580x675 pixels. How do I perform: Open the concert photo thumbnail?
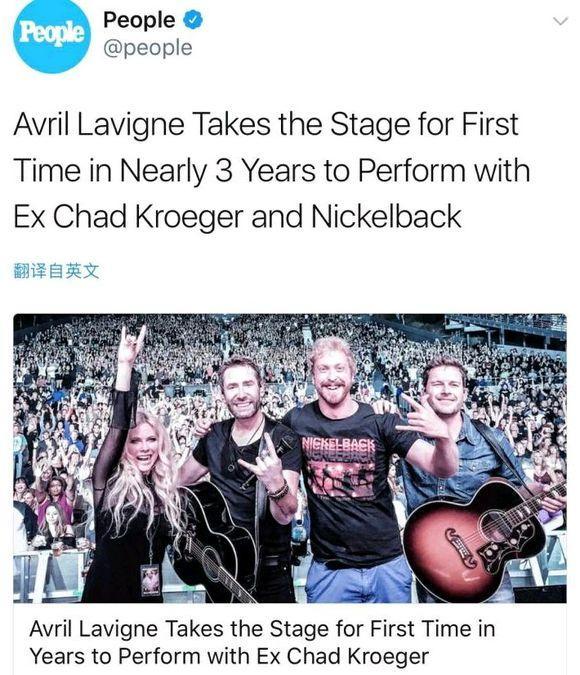click(290, 458)
